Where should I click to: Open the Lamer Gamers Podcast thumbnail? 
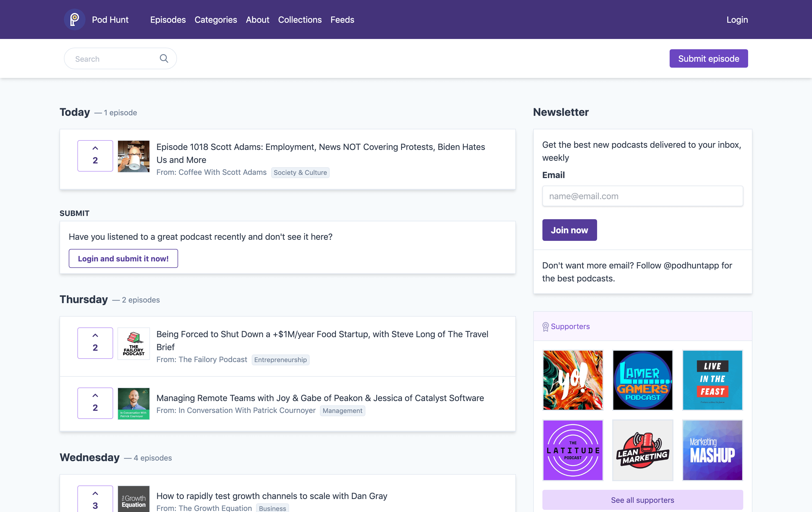[x=643, y=380]
